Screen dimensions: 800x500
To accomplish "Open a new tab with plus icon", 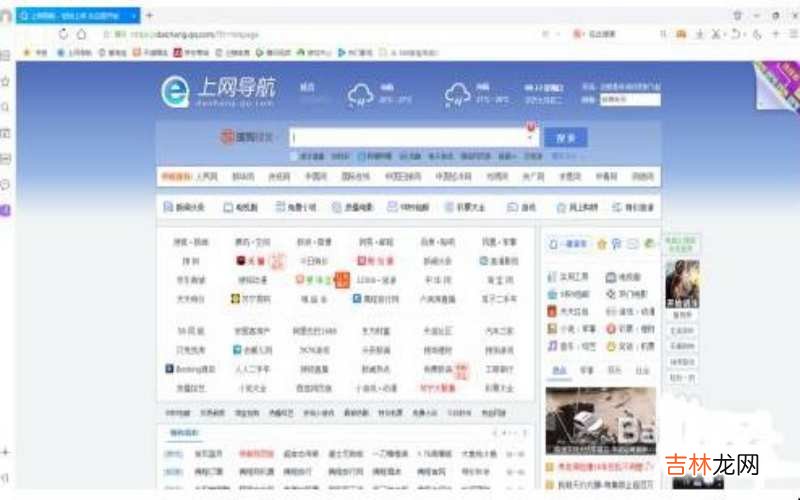I will click(150, 15).
